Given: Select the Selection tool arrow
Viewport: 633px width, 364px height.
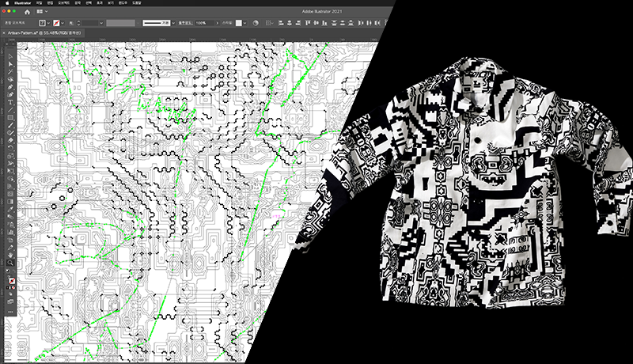Looking at the screenshot, I should (10, 56).
